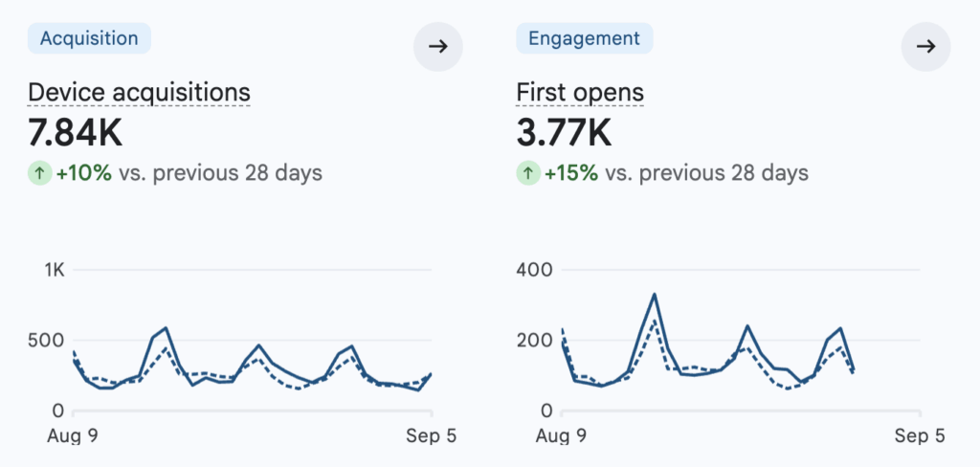Screen dimensions: 980x467
Task: Click the highest peak of the Device acquisitions line
Action: [x=166, y=327]
